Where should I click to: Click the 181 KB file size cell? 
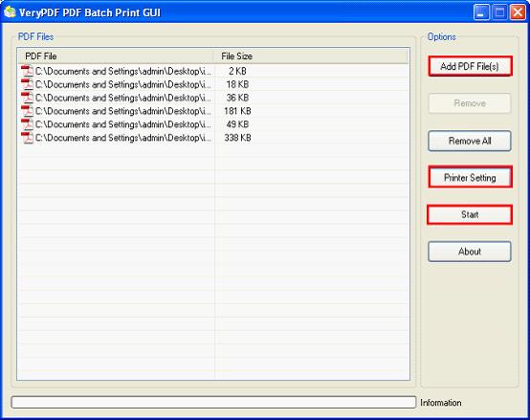coord(237,111)
